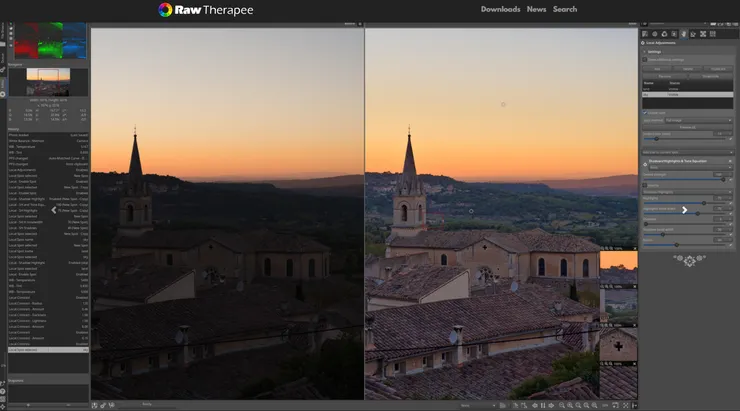The height and width of the screenshot is (411, 740).
Task: Click the last icon at bottom toolbar's right end
Action: coord(634,405)
